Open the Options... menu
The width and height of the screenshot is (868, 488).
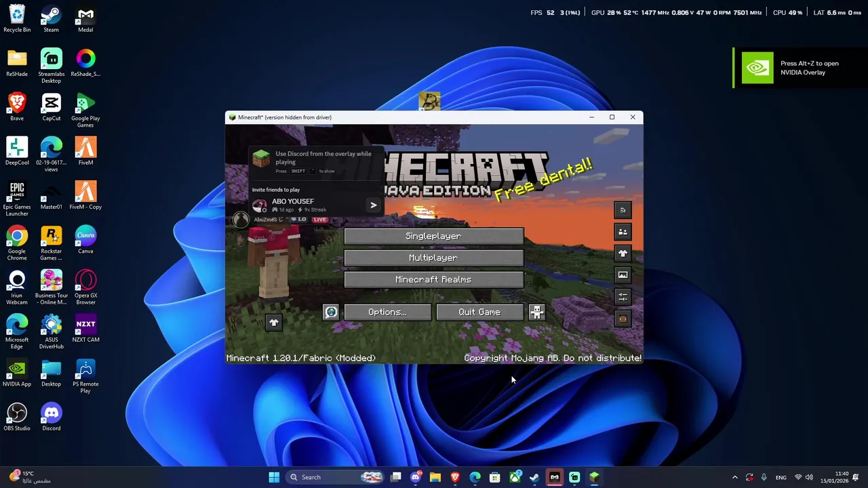(387, 312)
